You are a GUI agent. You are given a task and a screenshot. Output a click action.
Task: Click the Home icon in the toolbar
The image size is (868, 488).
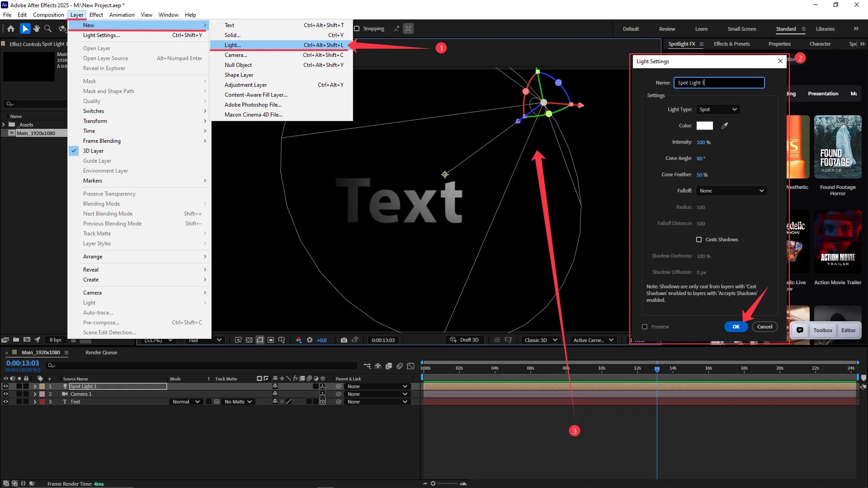tap(11, 28)
